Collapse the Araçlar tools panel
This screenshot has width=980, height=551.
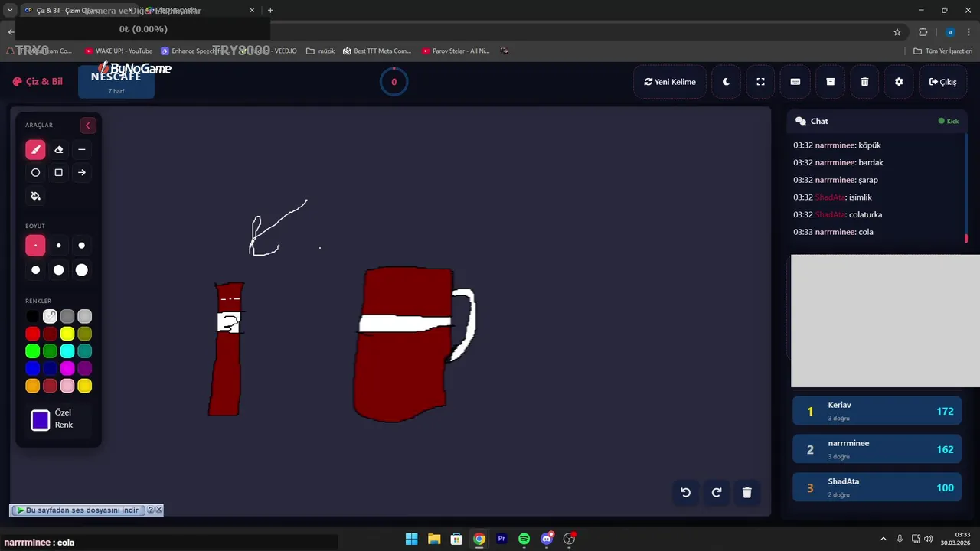[x=88, y=126]
